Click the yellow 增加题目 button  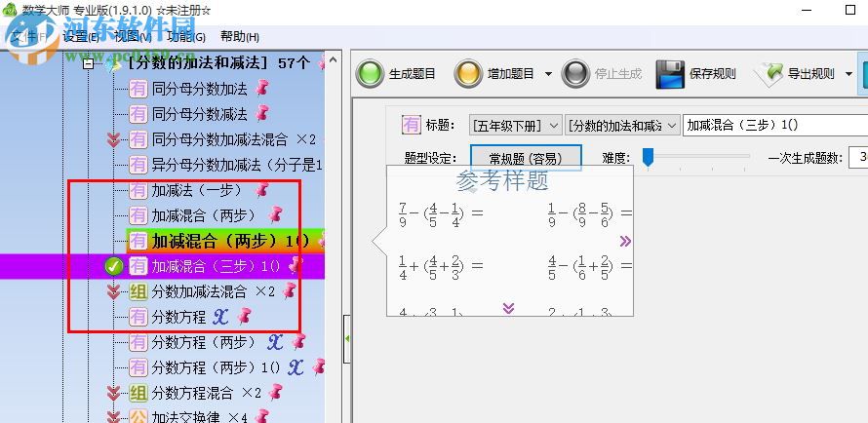(x=494, y=73)
